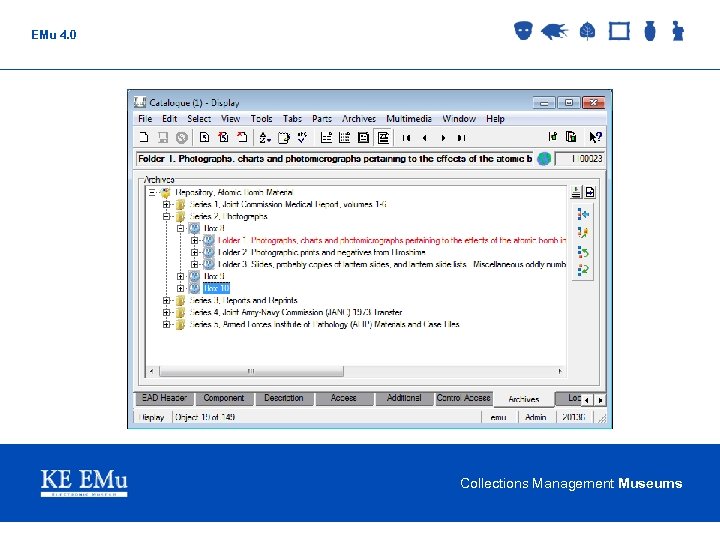Click the vase icon in slide header
The width and height of the screenshot is (720, 540).
(650, 31)
